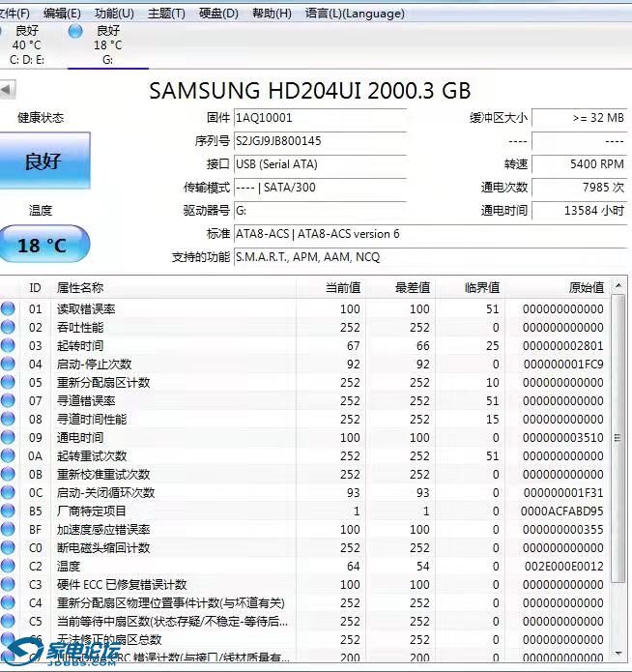Click the status icon for attribute 09 通电时间
Screen dimensions: 632x672
8,437
